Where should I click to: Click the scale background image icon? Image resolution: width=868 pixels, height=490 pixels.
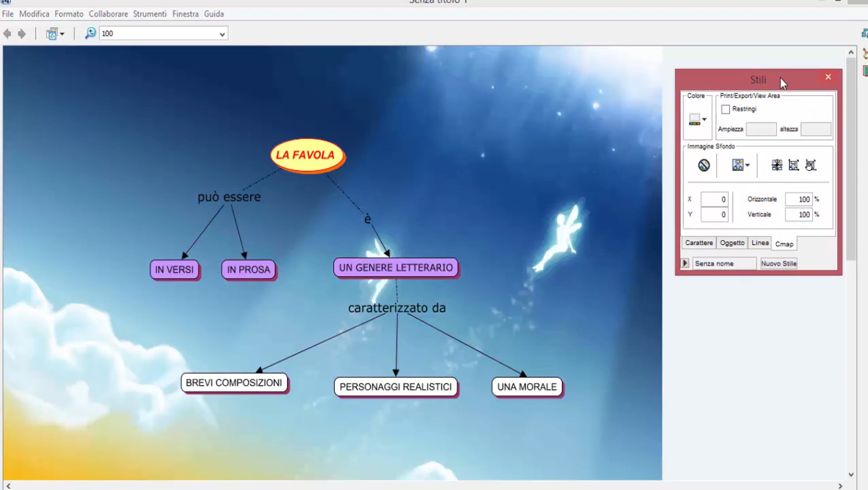(793, 165)
